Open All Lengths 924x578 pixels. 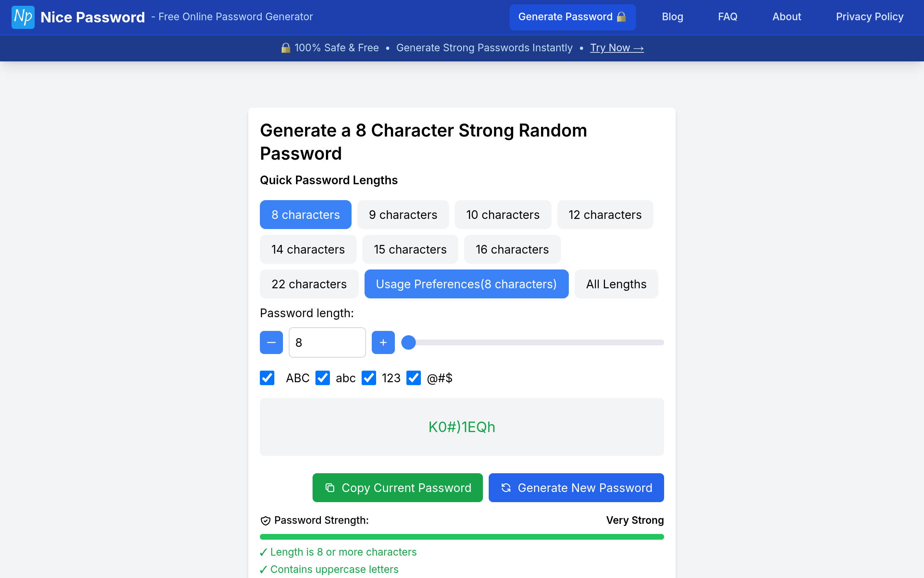(616, 284)
